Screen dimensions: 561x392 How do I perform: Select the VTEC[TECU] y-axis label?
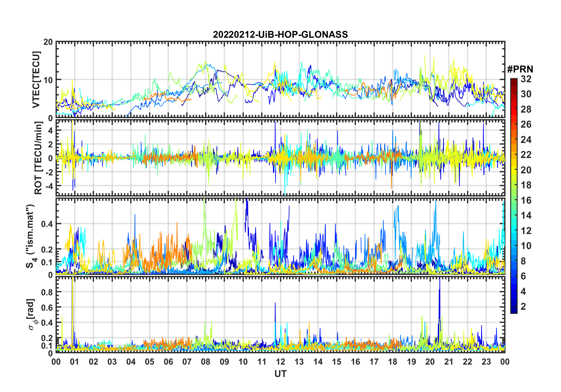pos(36,80)
